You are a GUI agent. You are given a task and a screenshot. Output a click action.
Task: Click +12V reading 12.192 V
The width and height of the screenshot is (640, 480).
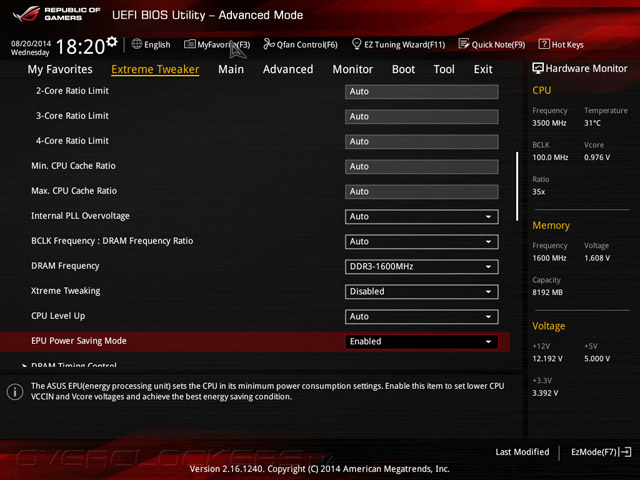pyautogui.click(x=547, y=359)
